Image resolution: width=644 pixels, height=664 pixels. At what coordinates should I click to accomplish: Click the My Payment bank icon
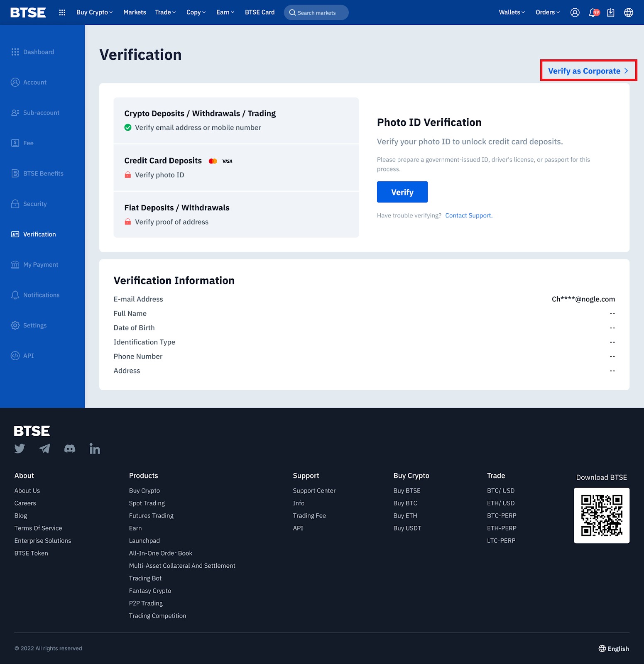click(15, 264)
